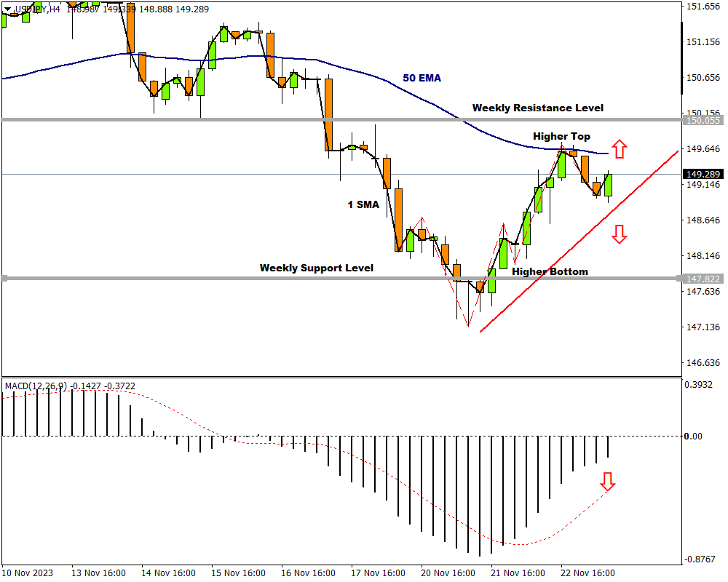Image resolution: width=728 pixels, height=582 pixels.
Task: Click the dark bar on the price scale
Action: click(682, 58)
